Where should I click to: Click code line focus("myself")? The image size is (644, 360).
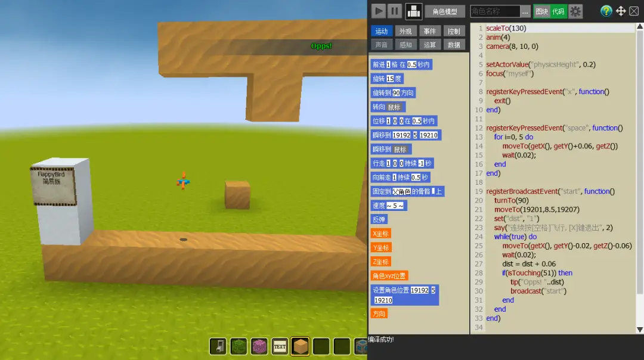point(510,73)
